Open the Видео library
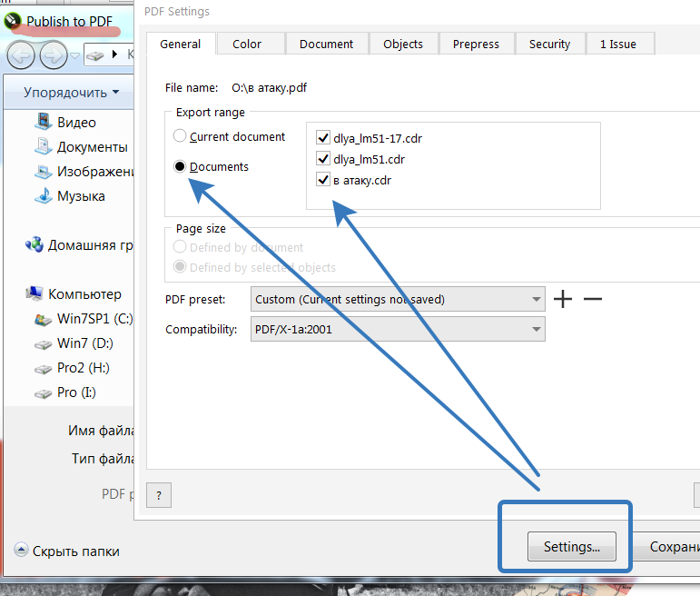The height and width of the screenshot is (596, 700). point(65,122)
